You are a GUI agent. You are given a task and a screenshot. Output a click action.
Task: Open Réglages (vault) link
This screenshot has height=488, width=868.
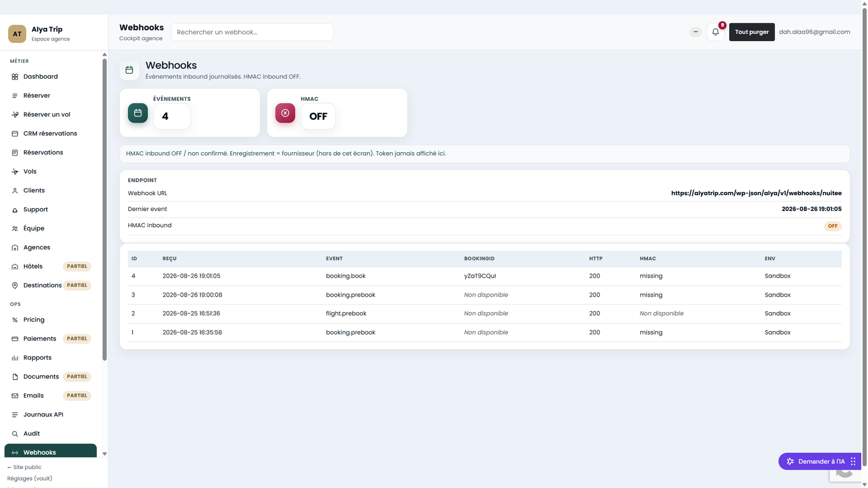[30, 479]
